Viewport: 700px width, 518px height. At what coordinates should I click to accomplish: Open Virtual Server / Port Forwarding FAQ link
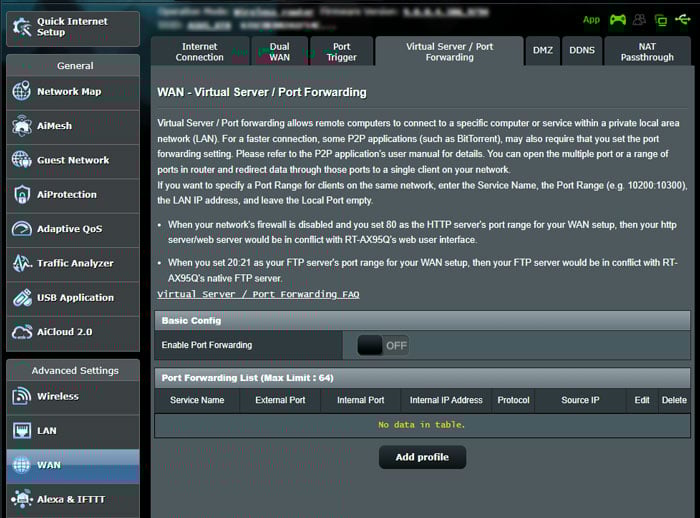pos(258,294)
